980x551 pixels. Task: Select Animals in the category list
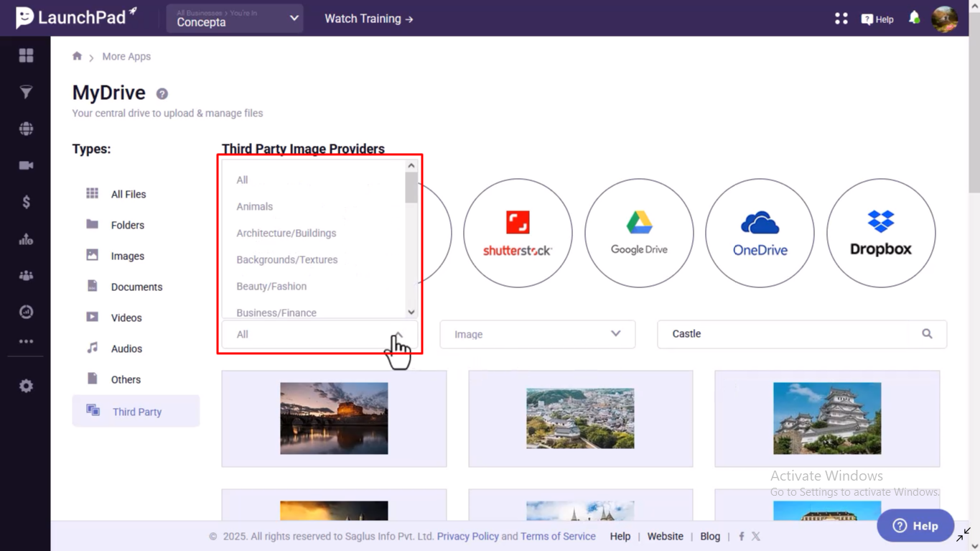coord(255,207)
